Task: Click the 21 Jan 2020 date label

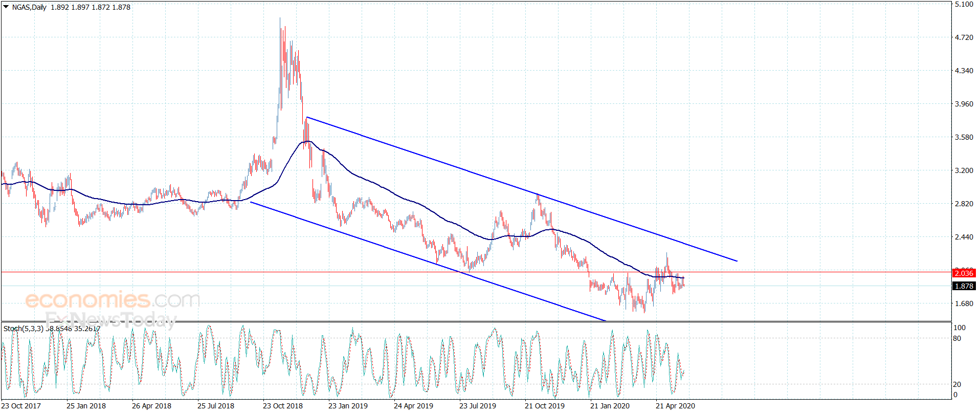Action: tap(610, 406)
